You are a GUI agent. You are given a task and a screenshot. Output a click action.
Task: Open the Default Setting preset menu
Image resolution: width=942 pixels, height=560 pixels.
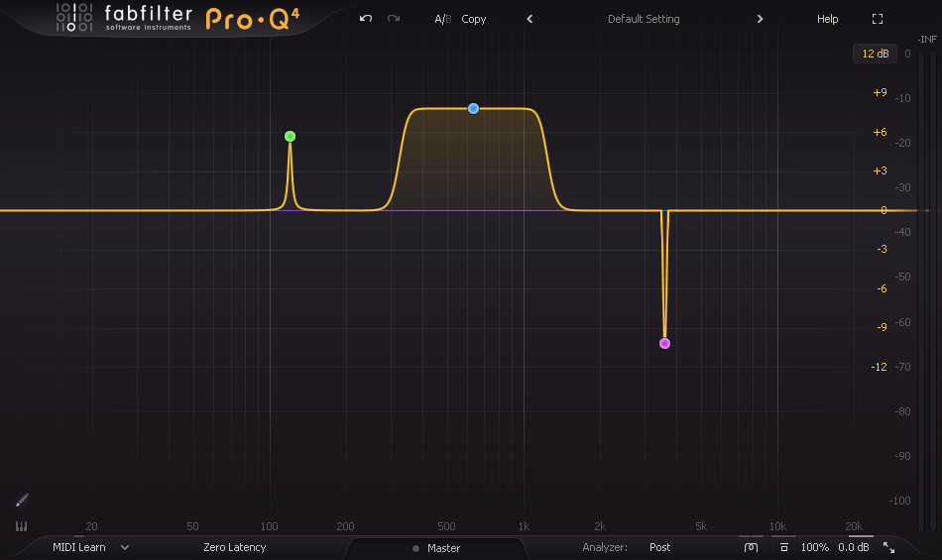point(644,19)
